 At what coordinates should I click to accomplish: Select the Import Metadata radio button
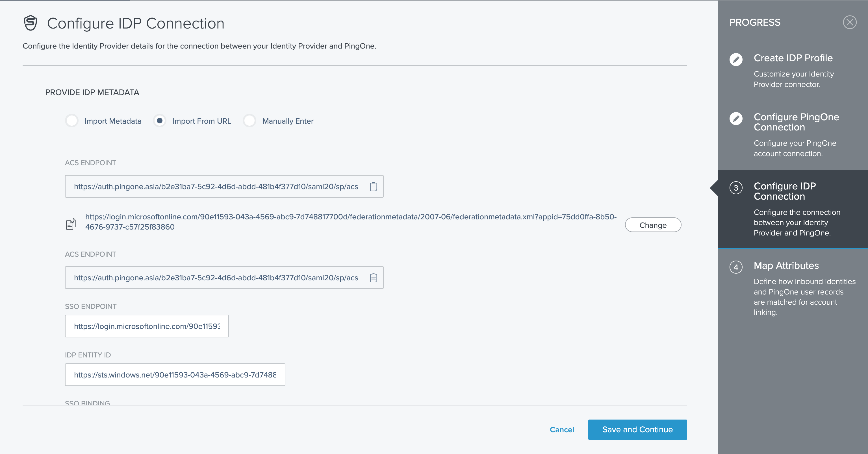click(x=72, y=121)
